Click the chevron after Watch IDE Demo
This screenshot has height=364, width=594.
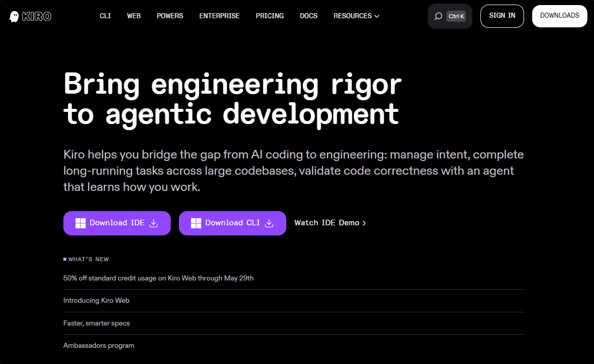tap(364, 223)
